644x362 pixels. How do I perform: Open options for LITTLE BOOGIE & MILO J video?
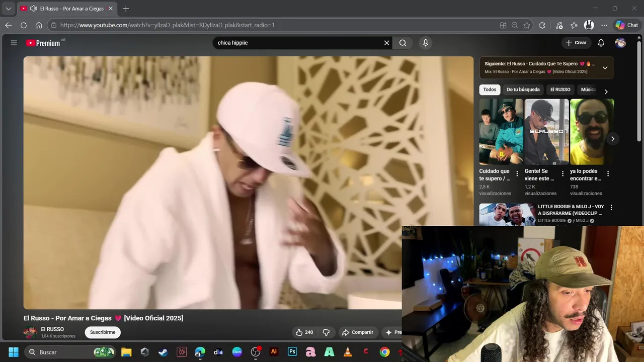tap(611, 207)
